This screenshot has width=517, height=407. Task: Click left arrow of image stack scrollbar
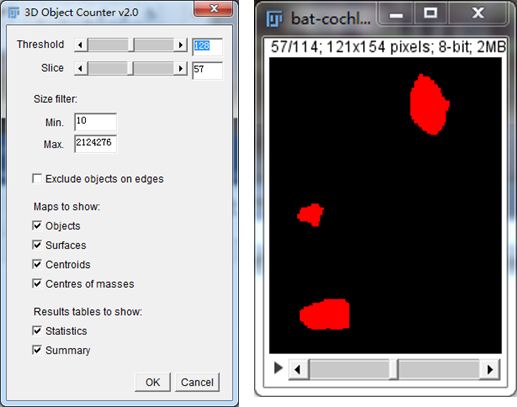pyautogui.click(x=298, y=369)
